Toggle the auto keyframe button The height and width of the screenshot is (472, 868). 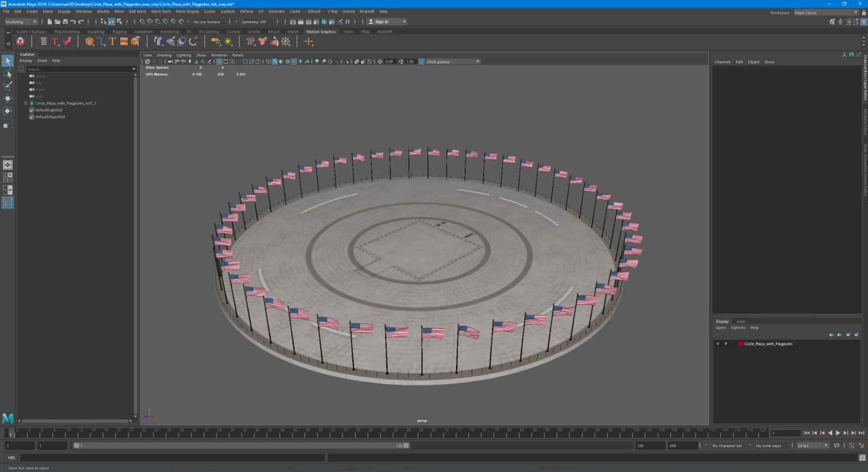[851, 446]
